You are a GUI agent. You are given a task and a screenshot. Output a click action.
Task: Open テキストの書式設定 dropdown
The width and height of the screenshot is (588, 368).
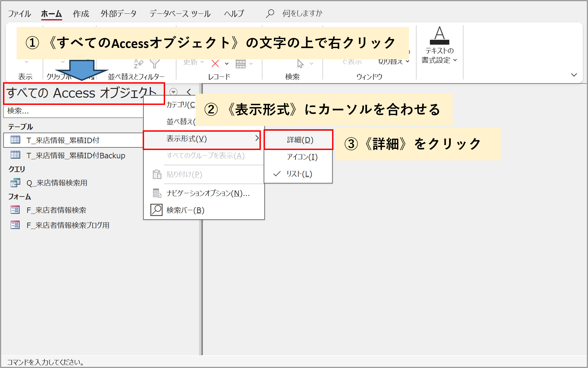coord(439,55)
